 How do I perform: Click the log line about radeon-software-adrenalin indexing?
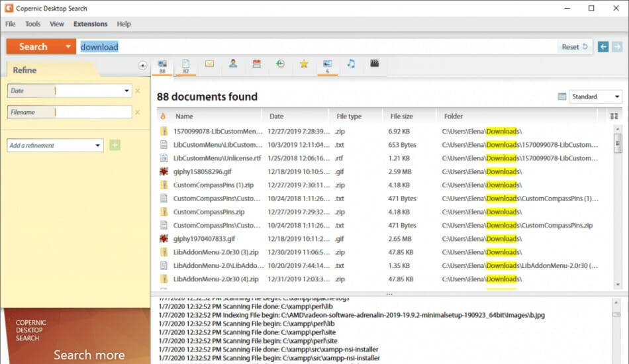click(352, 315)
